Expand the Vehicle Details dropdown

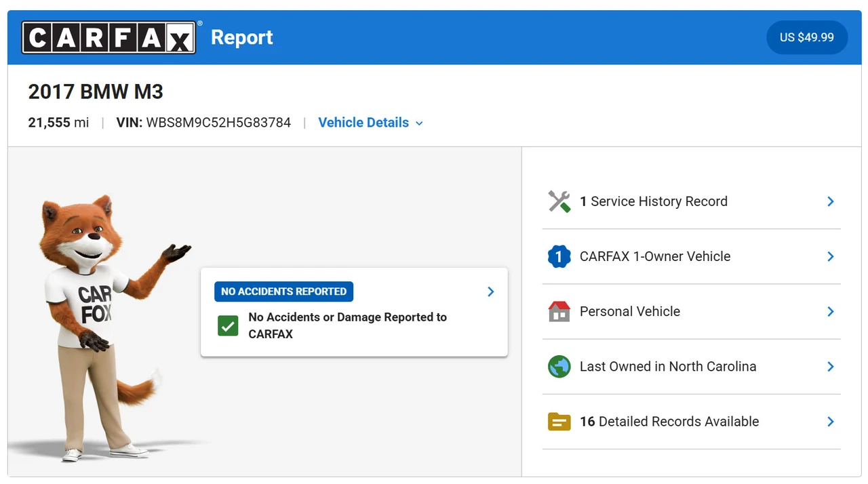370,123
